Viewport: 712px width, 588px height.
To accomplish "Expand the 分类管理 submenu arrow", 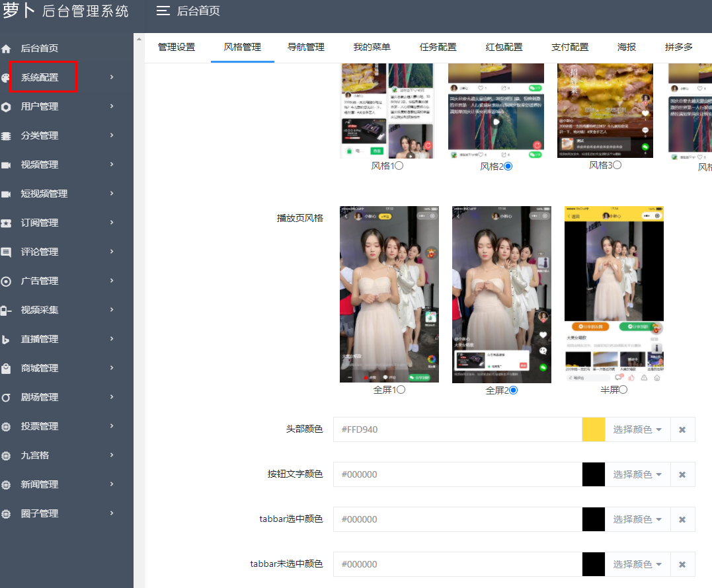I will [x=112, y=135].
